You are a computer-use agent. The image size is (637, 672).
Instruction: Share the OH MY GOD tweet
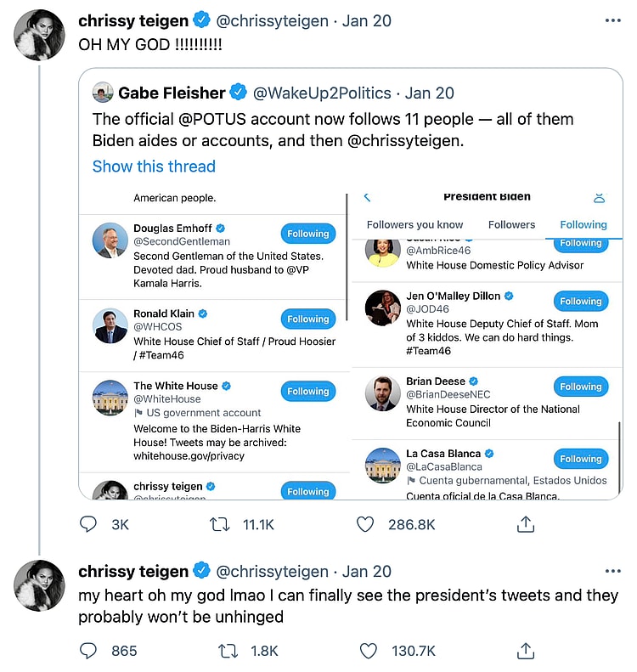click(x=526, y=524)
